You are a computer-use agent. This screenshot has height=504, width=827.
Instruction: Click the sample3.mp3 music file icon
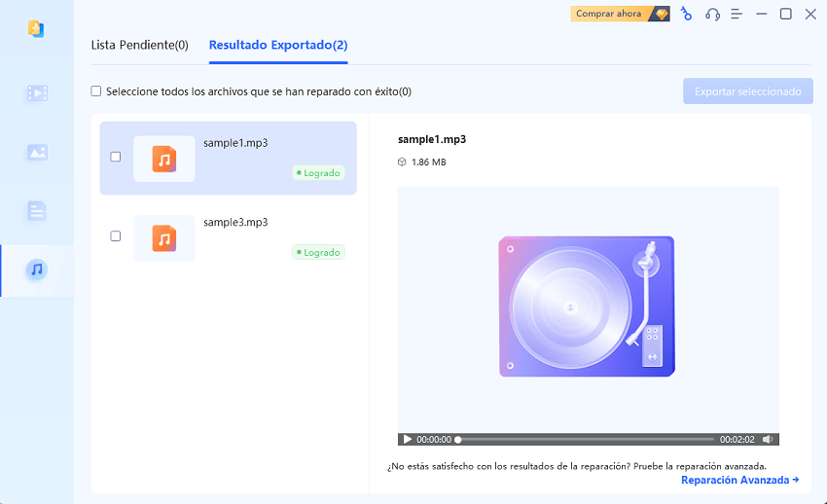164,238
